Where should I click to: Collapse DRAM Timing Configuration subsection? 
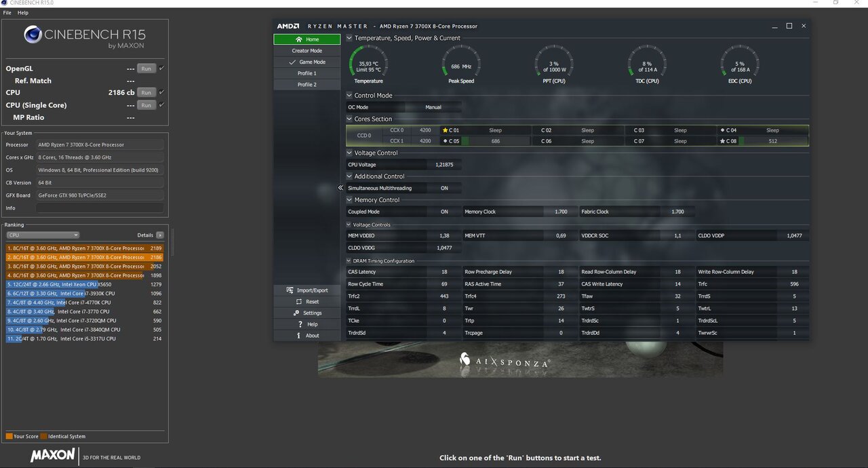349,261
